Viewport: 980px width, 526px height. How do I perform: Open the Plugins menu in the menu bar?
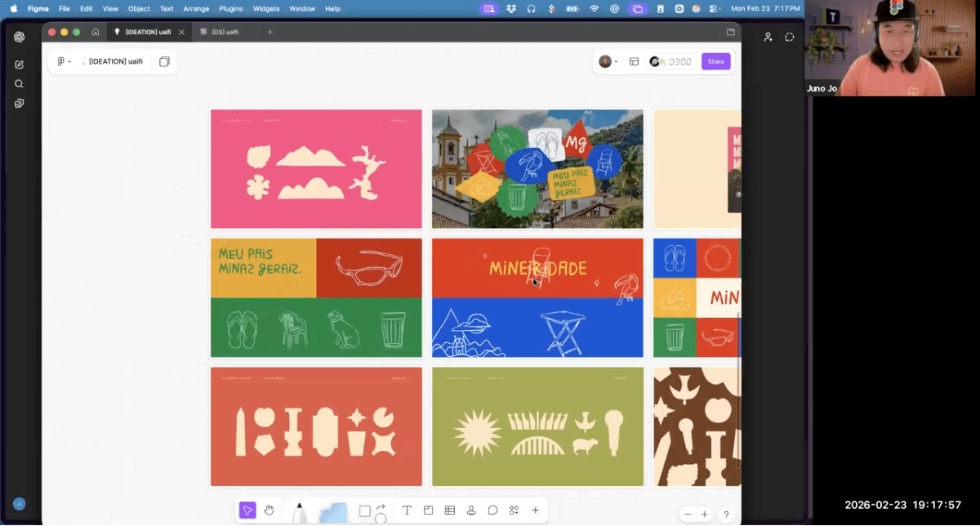tap(230, 8)
